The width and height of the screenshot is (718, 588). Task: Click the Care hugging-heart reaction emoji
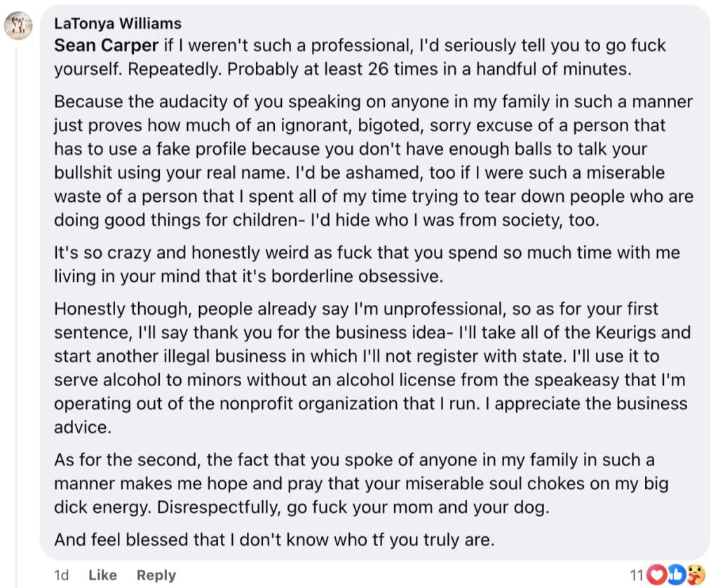point(696,575)
